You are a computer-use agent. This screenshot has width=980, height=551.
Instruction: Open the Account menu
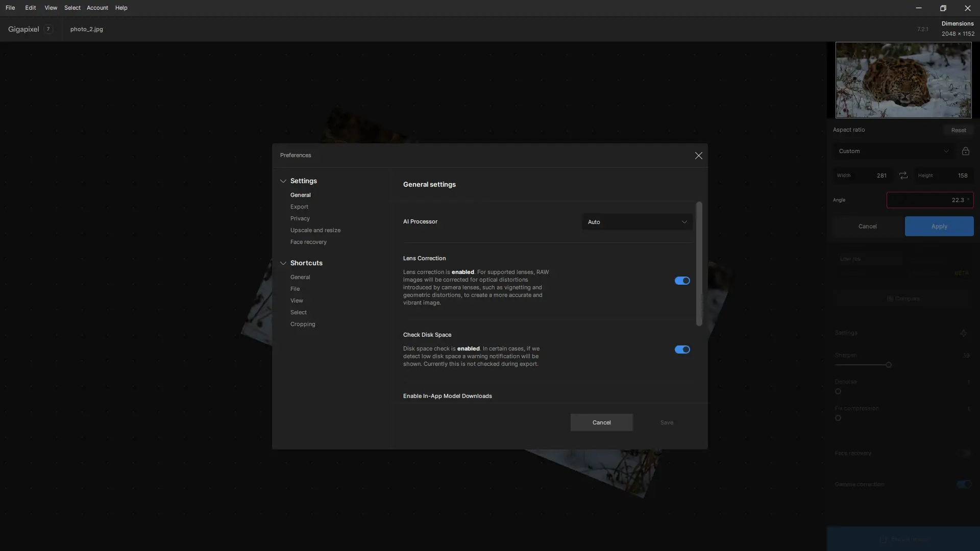97,8
